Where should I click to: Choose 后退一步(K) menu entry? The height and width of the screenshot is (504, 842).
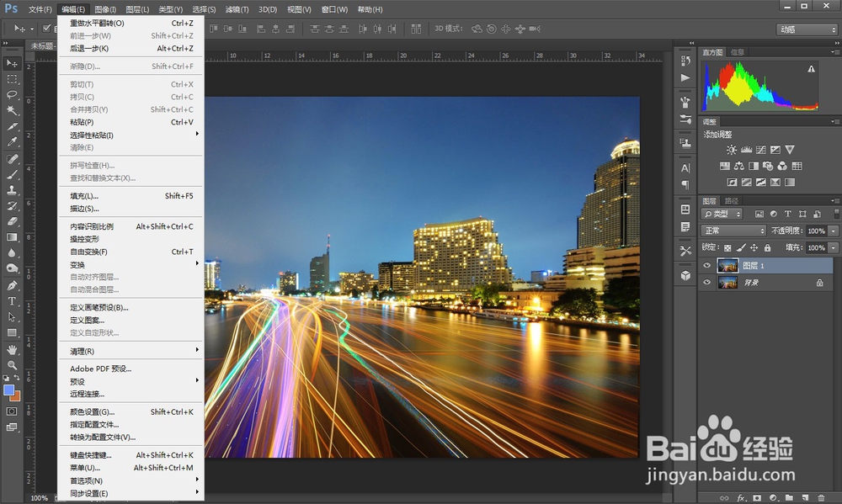click(x=131, y=48)
